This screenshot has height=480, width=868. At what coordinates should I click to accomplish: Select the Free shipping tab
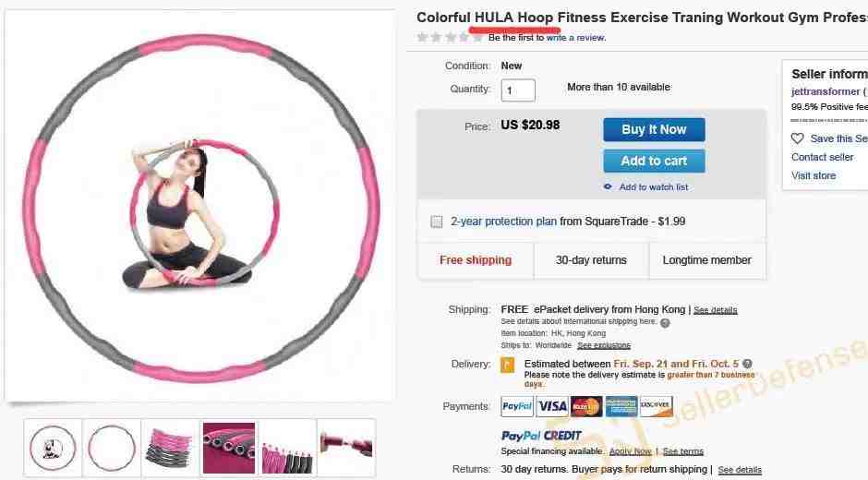(476, 260)
